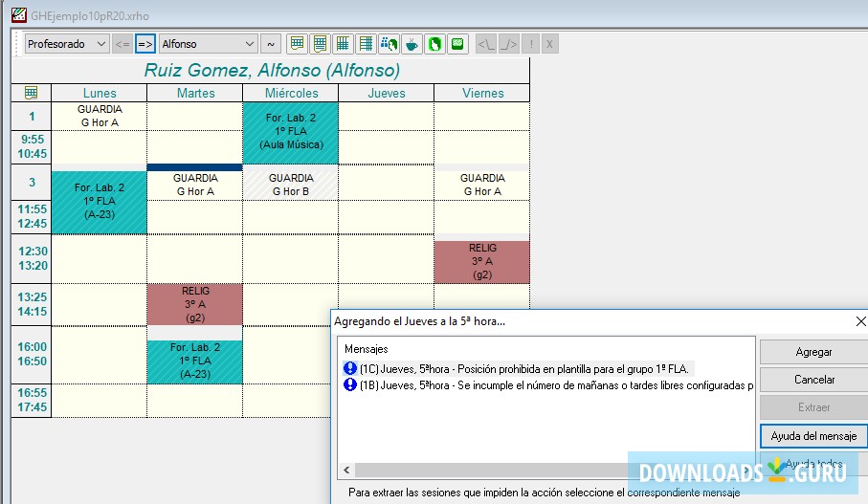868x504 pixels.
Task: Click the green hand icon
Action: (434, 44)
